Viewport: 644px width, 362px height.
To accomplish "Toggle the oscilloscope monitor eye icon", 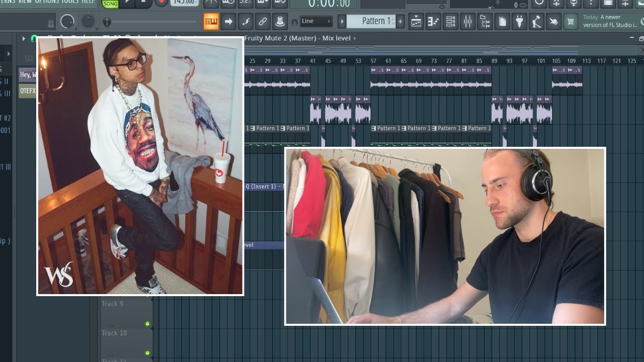I will tap(442, 6).
